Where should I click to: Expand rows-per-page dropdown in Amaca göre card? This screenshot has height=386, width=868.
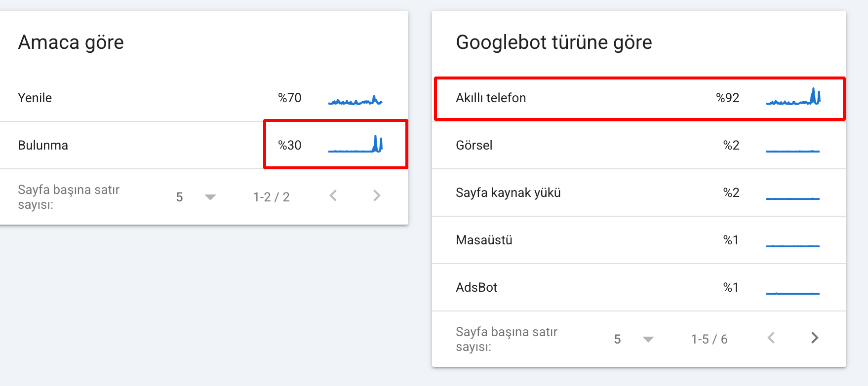click(196, 197)
